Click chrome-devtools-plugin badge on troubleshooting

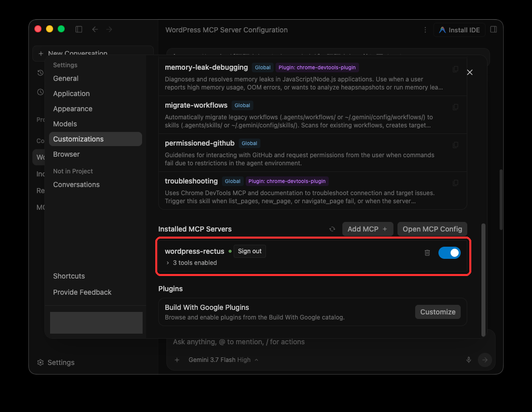(x=287, y=181)
